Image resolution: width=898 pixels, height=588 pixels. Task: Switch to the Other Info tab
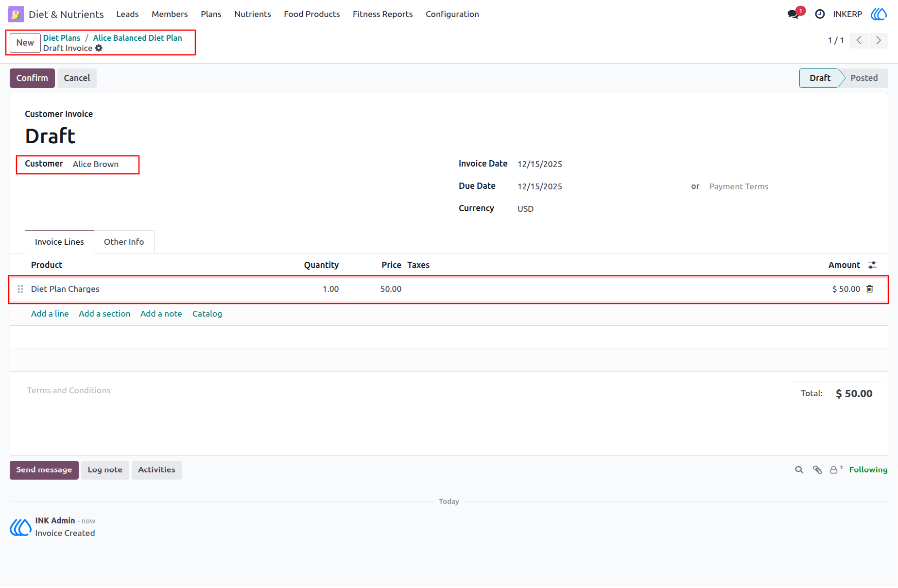124,242
